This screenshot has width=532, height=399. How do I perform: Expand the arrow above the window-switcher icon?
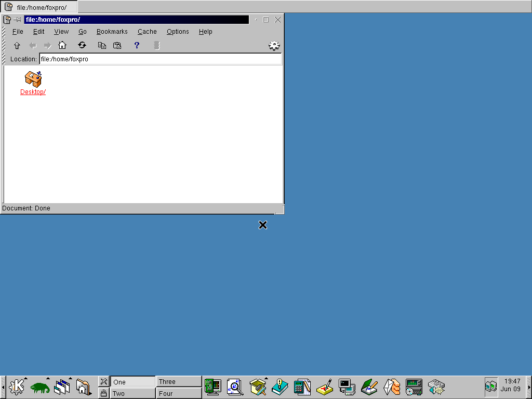69,378
